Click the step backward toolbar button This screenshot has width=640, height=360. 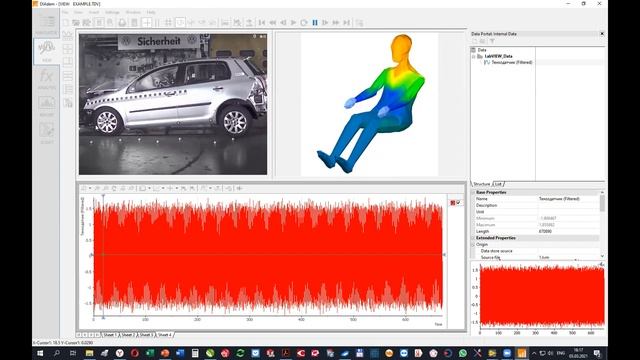283,22
